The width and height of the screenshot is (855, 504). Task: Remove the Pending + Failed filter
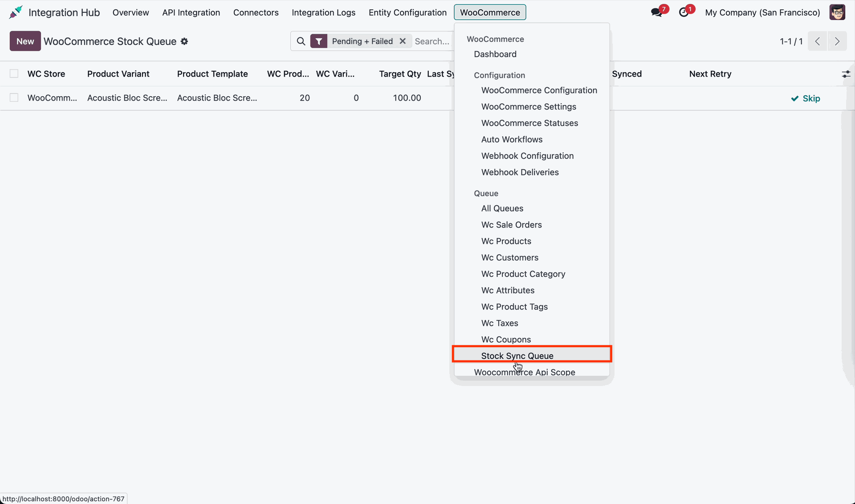(x=403, y=41)
